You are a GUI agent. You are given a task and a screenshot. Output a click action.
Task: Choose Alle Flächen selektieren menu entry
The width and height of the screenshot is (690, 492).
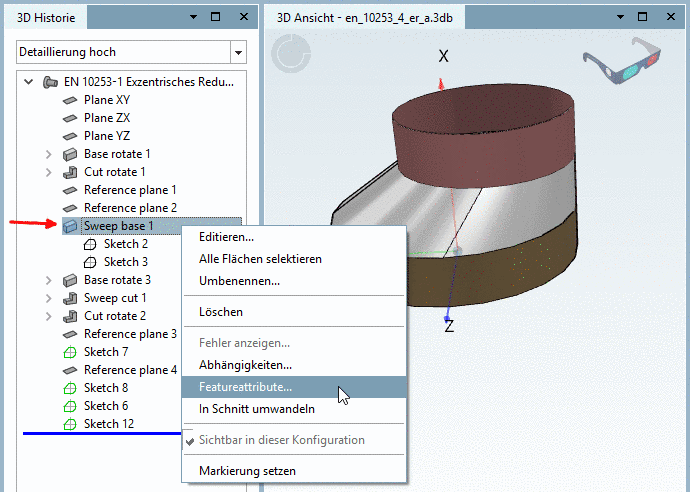[294, 259]
